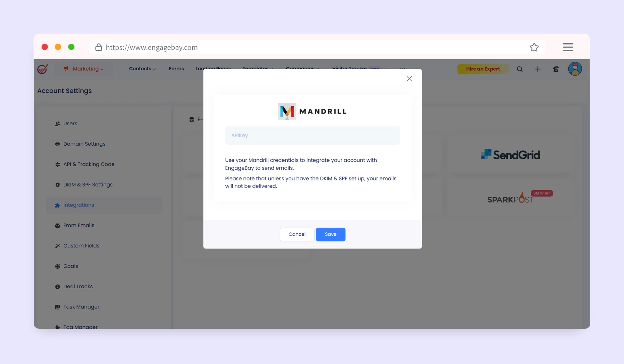Open the user profile avatar
This screenshot has width=624, height=364.
click(575, 69)
